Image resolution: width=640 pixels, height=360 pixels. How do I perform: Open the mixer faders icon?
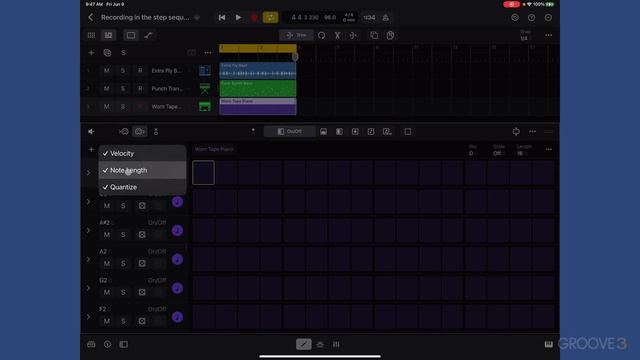coord(336,344)
